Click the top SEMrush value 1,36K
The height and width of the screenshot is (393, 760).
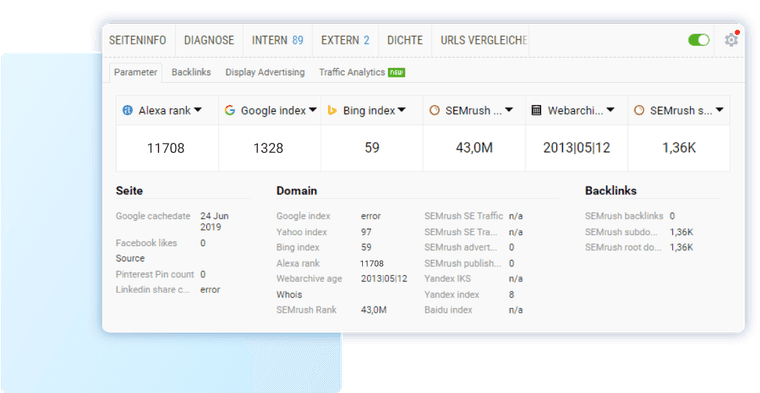679,148
